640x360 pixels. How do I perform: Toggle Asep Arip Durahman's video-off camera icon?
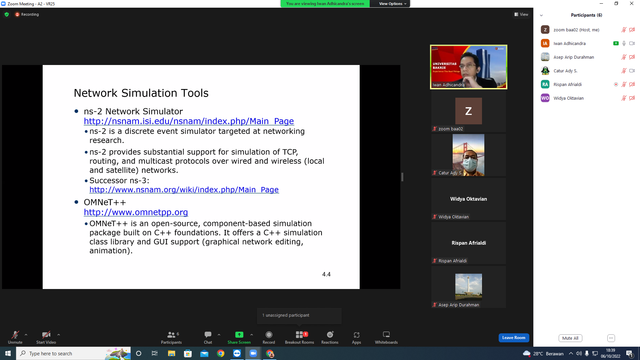[632, 57]
